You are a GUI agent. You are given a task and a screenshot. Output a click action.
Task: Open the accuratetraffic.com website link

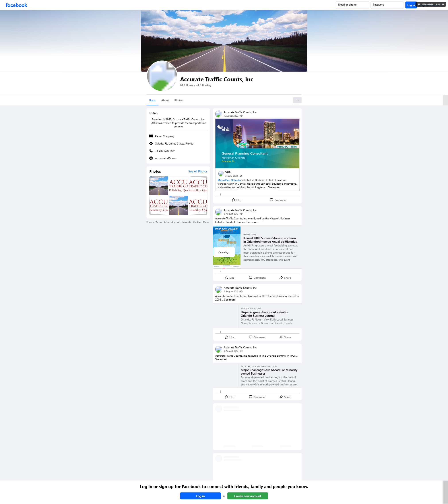[166, 158]
